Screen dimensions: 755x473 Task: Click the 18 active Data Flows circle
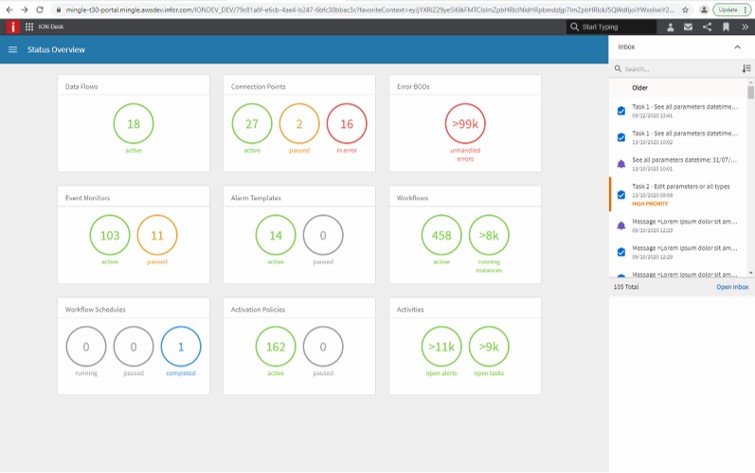pos(133,124)
